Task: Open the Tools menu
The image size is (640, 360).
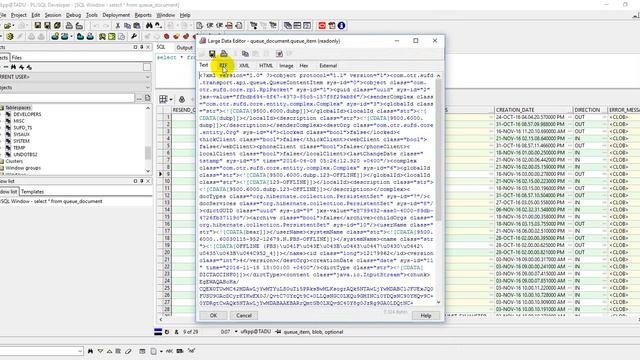Action: click(92, 15)
